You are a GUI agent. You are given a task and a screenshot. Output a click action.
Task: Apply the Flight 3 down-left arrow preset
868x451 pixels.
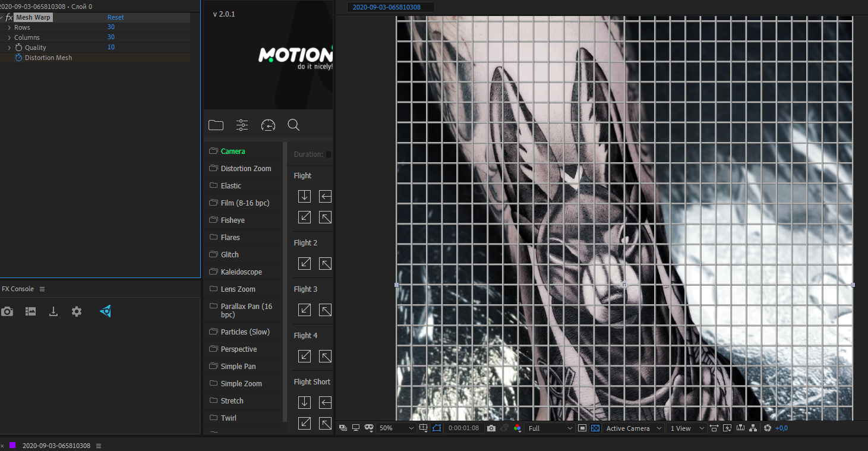pos(304,310)
